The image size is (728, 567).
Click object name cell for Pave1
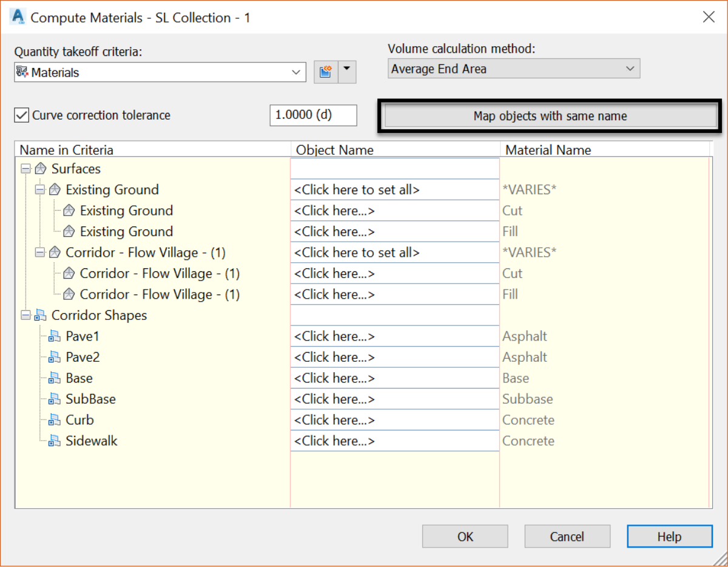395,336
